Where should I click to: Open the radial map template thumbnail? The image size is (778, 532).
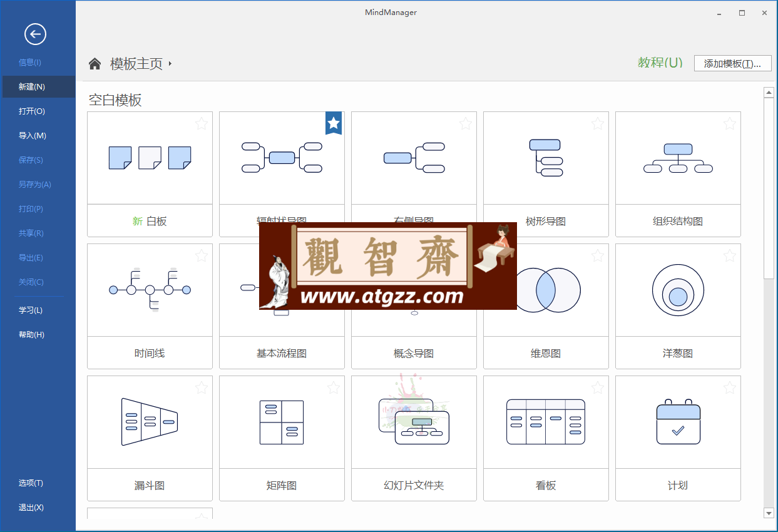[x=282, y=157]
